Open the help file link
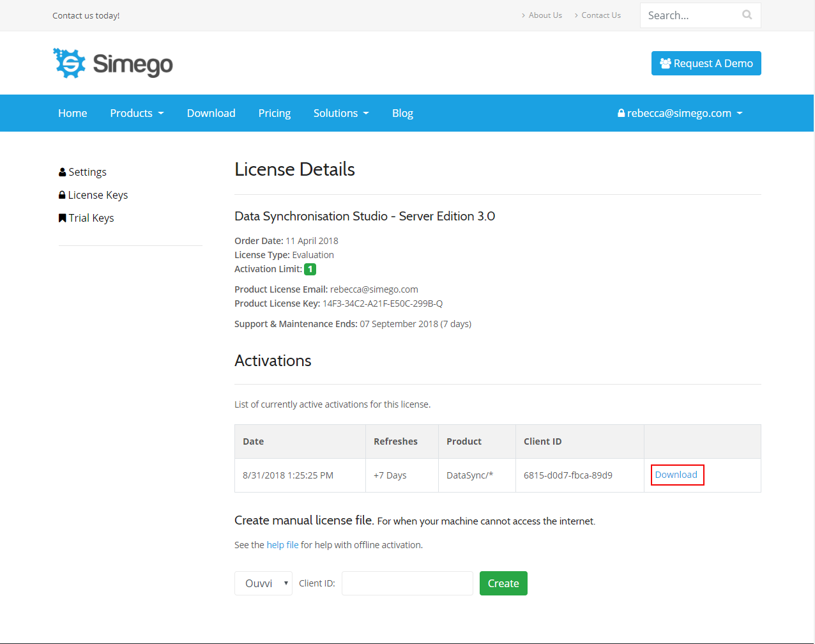The height and width of the screenshot is (644, 815). [x=282, y=545]
